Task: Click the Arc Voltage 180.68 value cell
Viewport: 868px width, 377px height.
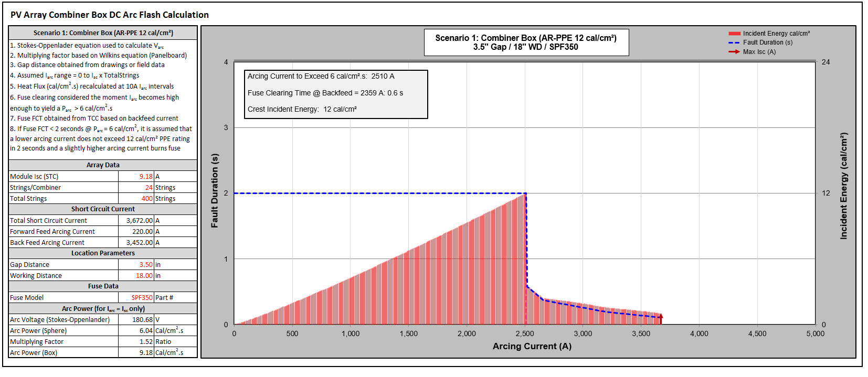Action: point(136,320)
